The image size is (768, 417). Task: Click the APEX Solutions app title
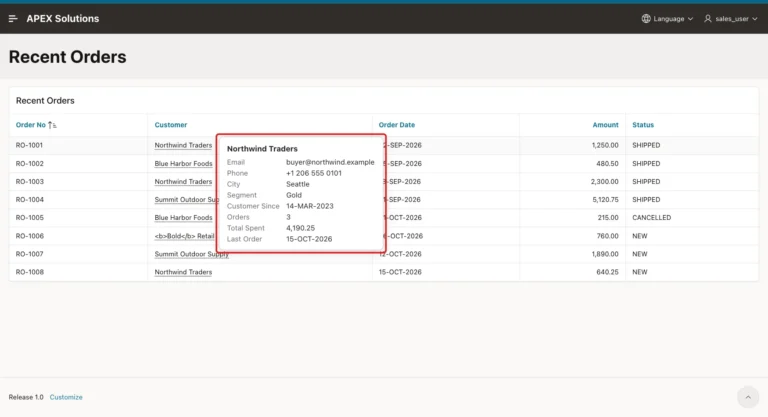pos(63,19)
